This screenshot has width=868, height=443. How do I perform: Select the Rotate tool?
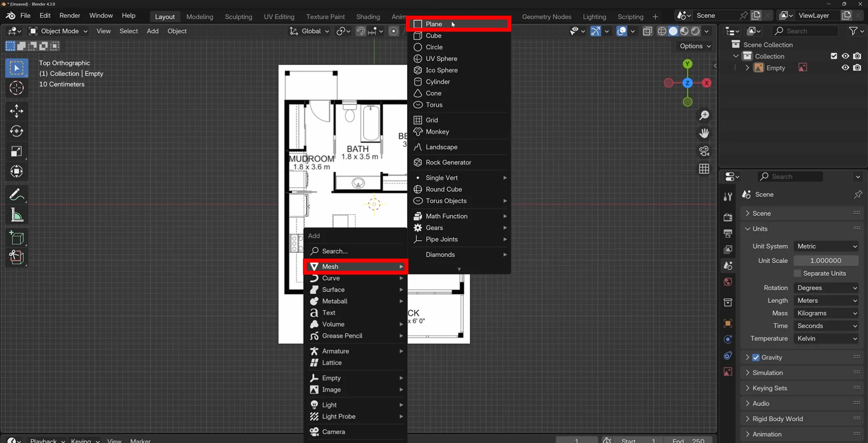(16, 131)
